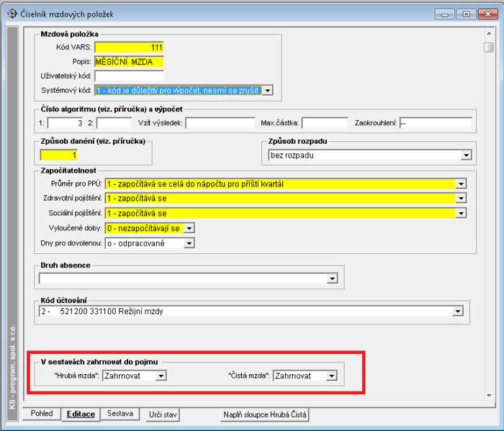The image size is (504, 431).
Task: Switch to the Sestava tab
Action: click(120, 414)
